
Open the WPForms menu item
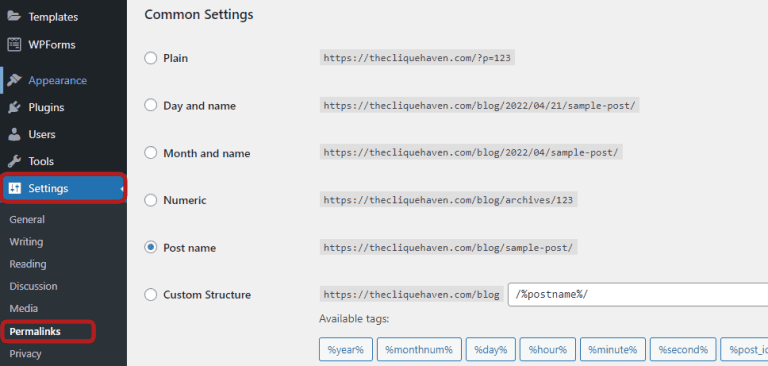(x=52, y=45)
